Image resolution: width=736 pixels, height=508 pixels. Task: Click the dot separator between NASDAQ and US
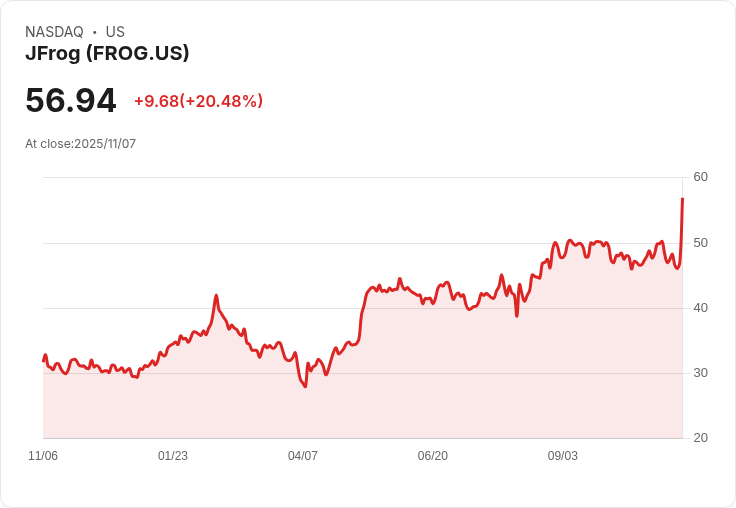click(95, 32)
